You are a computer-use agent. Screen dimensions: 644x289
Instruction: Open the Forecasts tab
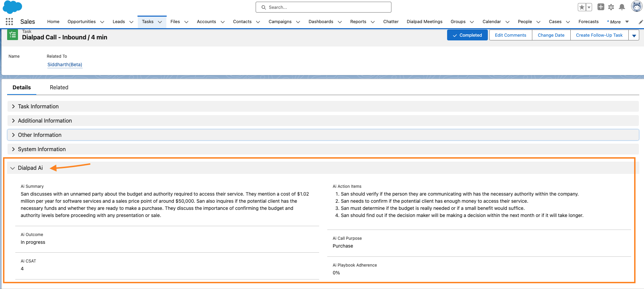(589, 22)
